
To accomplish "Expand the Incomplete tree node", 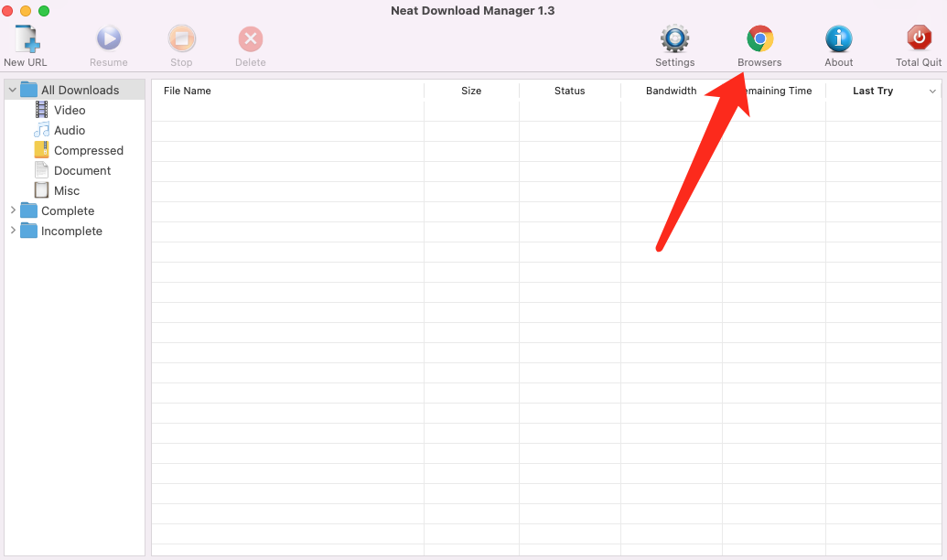I will [13, 231].
